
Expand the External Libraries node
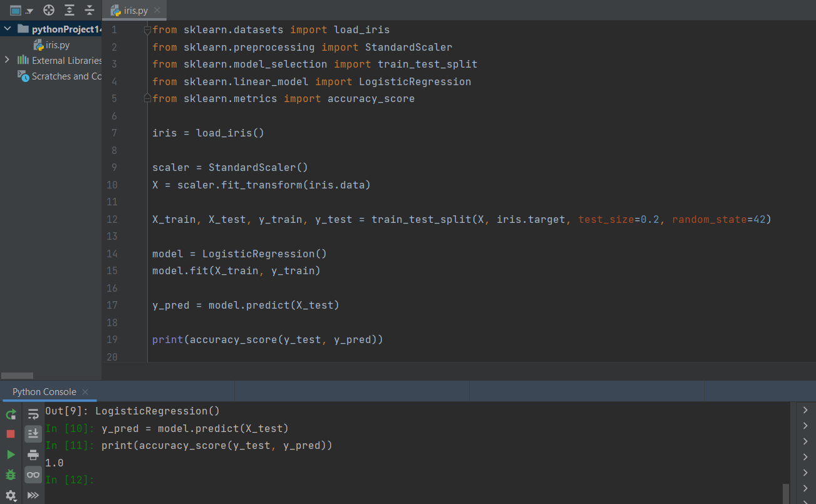[x=8, y=60]
